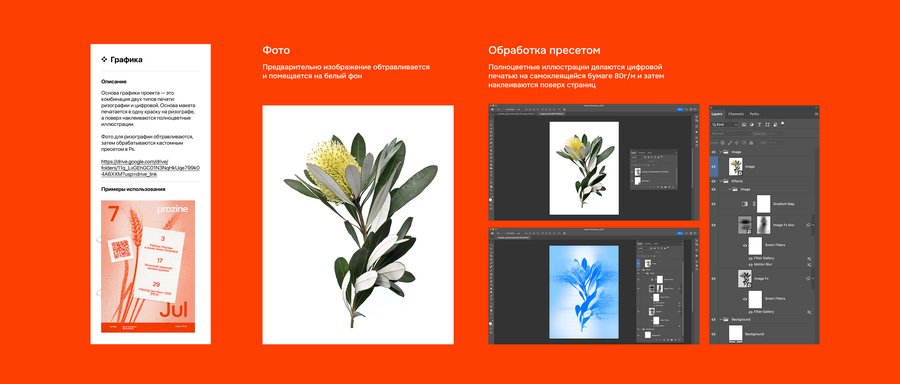This screenshot has height=384, width=900.
Task: Hide the Background layer
Action: pos(713,334)
